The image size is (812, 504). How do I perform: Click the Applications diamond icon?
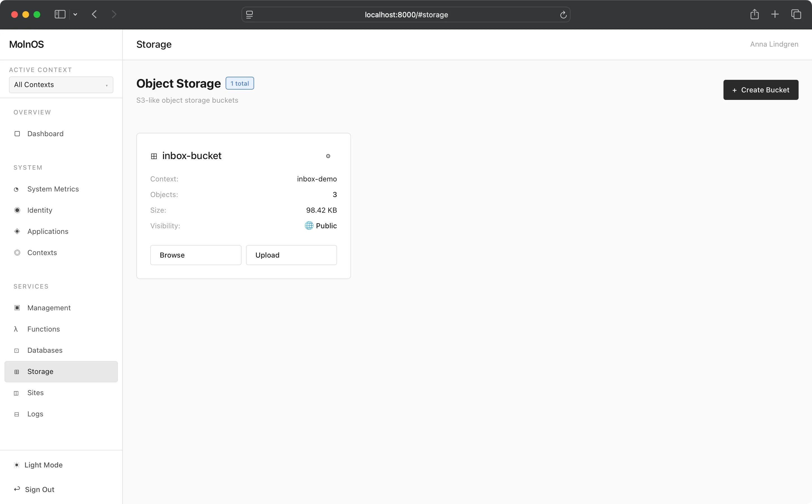point(17,231)
